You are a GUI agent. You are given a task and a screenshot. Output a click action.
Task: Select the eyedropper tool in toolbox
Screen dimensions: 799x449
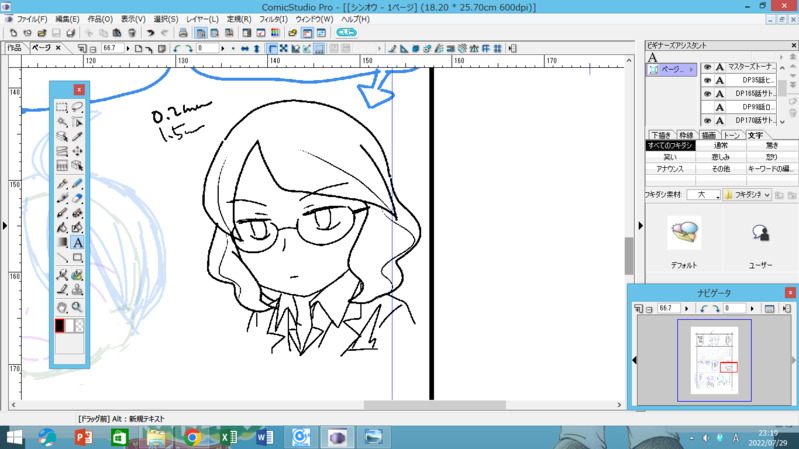77,137
